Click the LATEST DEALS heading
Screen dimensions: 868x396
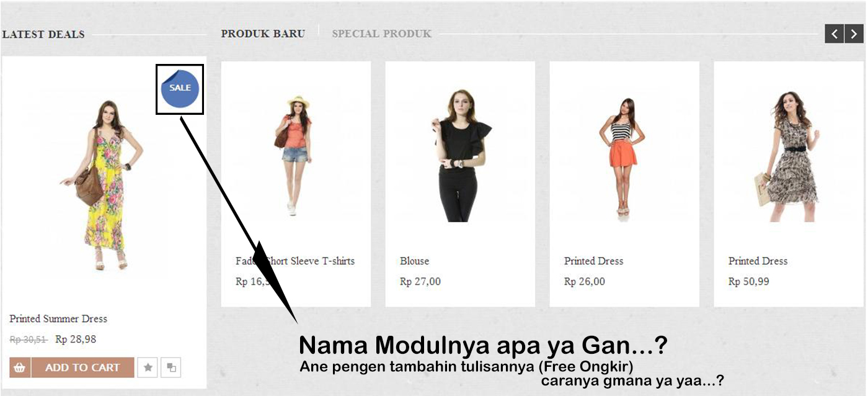(x=43, y=34)
